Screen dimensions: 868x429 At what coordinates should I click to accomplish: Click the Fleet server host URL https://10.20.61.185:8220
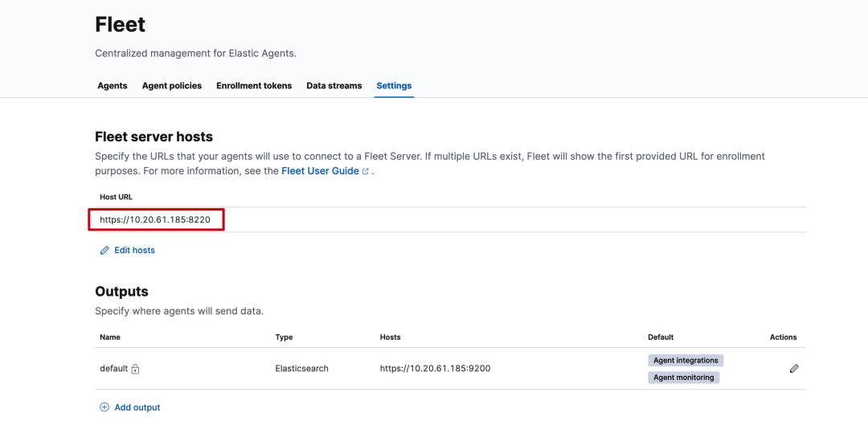point(155,219)
